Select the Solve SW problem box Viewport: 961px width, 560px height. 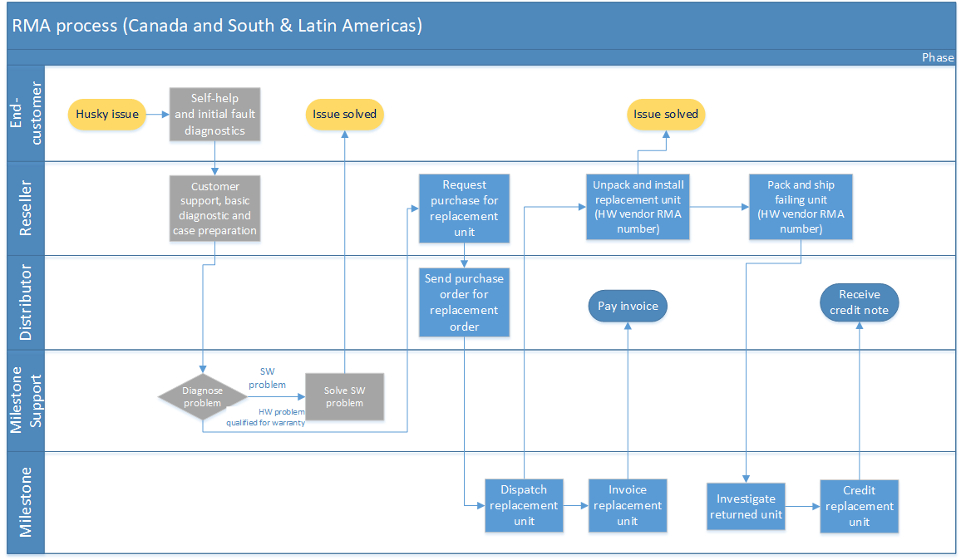click(x=344, y=397)
